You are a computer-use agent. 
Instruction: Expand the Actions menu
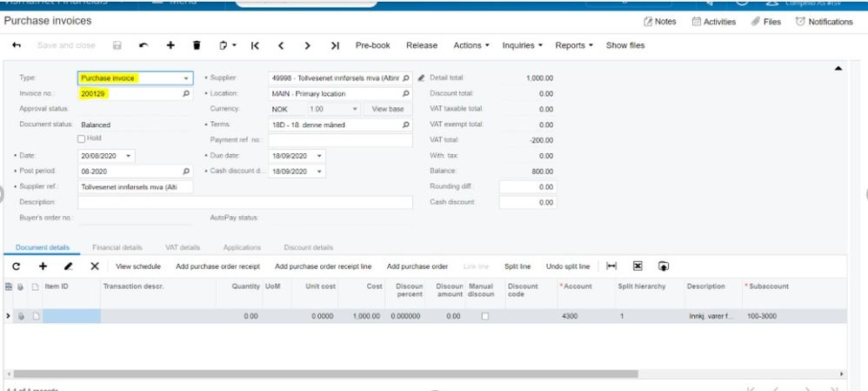(x=471, y=45)
